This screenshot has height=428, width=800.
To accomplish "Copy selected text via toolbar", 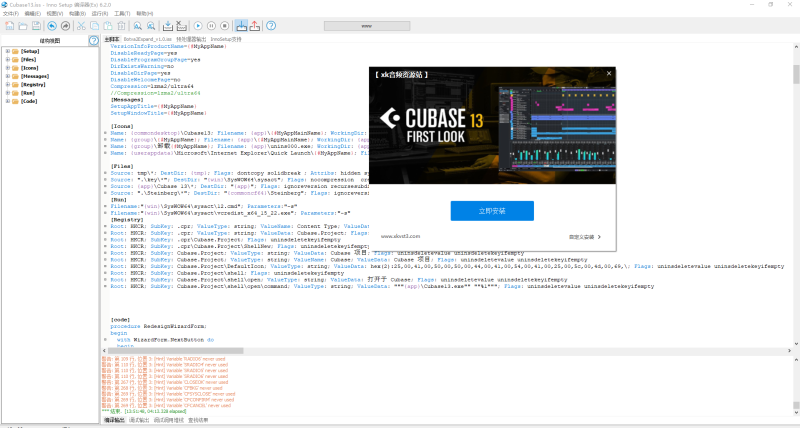I will pyautogui.click(x=94, y=26).
